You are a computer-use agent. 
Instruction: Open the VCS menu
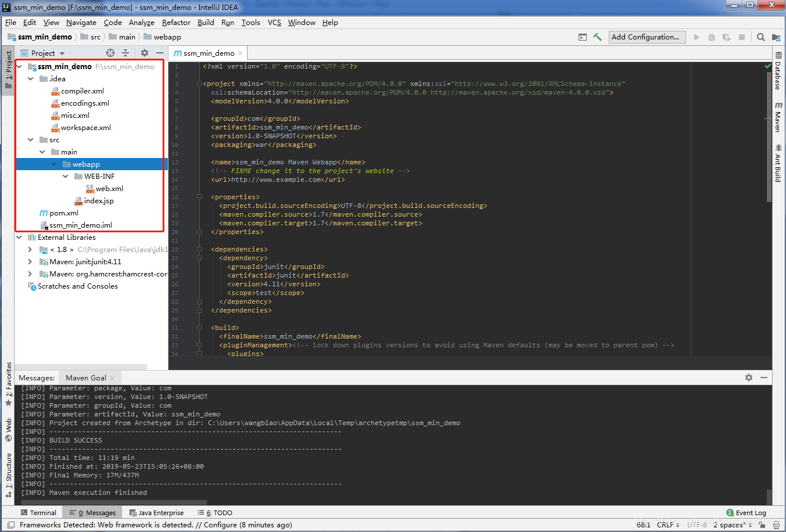pyautogui.click(x=274, y=22)
